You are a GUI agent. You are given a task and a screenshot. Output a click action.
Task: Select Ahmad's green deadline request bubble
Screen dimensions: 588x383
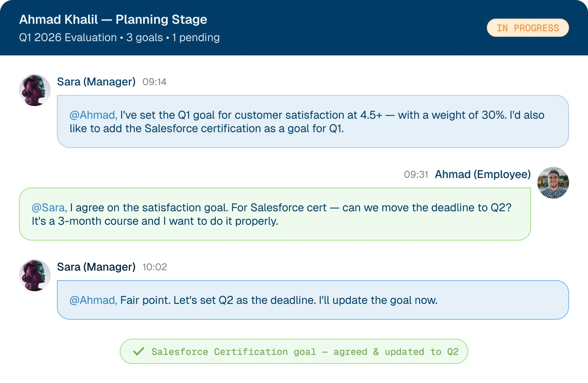(x=275, y=214)
